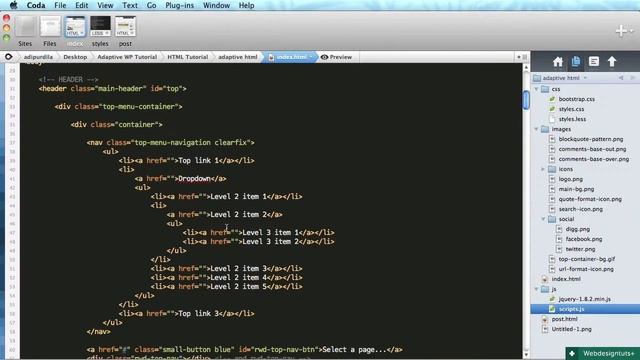The width and height of the screenshot is (640, 360).
Task: Select url-format-icon.png file
Action: point(586,269)
